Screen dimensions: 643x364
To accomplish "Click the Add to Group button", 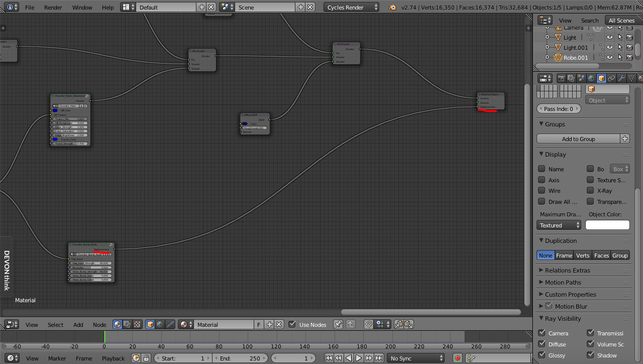I will 578,139.
